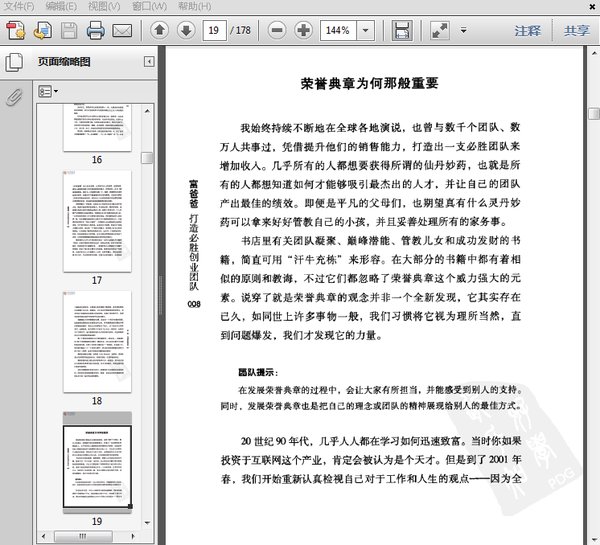Screen dimensions: 600x545
Task: Select the page 17 thumbnail
Action: pyautogui.click(x=97, y=222)
